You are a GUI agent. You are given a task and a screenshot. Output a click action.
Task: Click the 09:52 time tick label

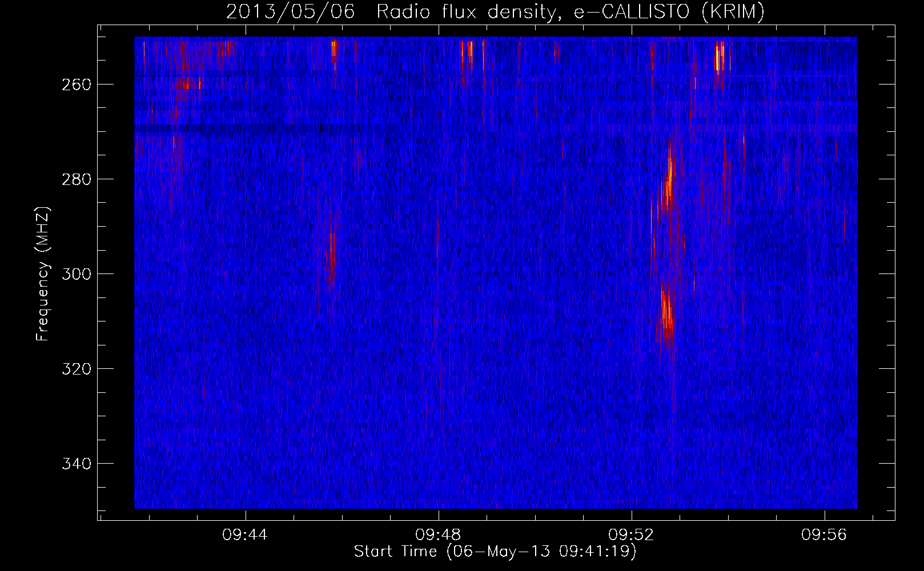[632, 535]
